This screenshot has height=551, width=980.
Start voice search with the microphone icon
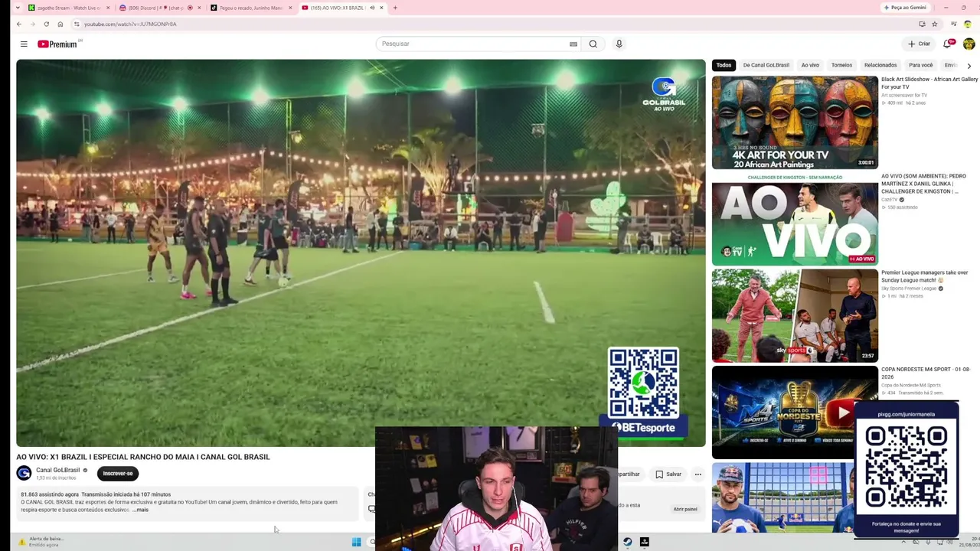pos(619,44)
